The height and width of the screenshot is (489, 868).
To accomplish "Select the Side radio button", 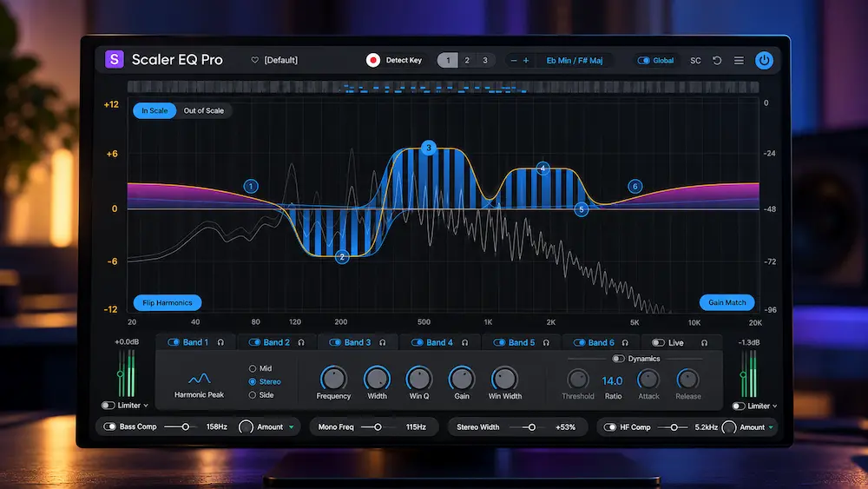I will point(253,395).
